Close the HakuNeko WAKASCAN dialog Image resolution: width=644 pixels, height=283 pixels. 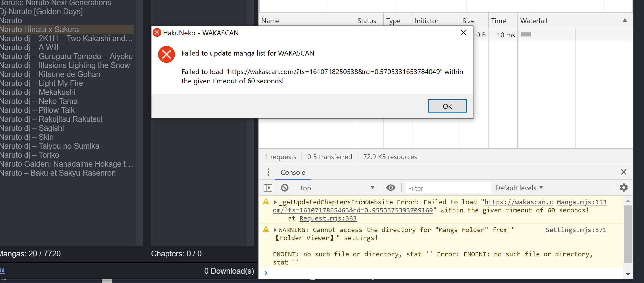(463, 32)
